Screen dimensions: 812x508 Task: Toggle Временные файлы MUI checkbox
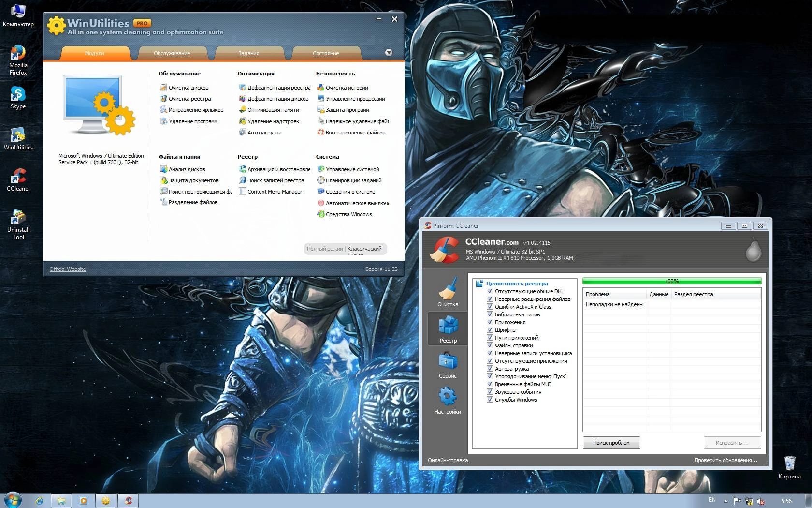pos(490,384)
